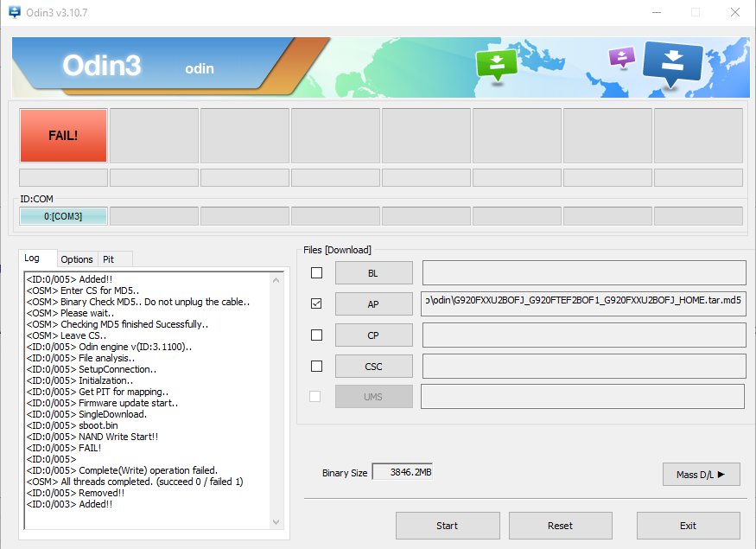Click the CP file path field
Viewport: 756px width, 549px height.
tap(584, 335)
